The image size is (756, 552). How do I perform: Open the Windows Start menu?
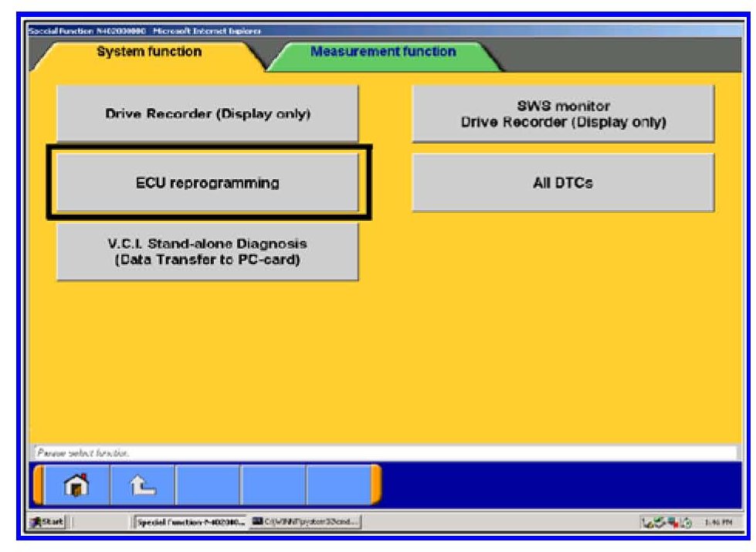pyautogui.click(x=48, y=521)
